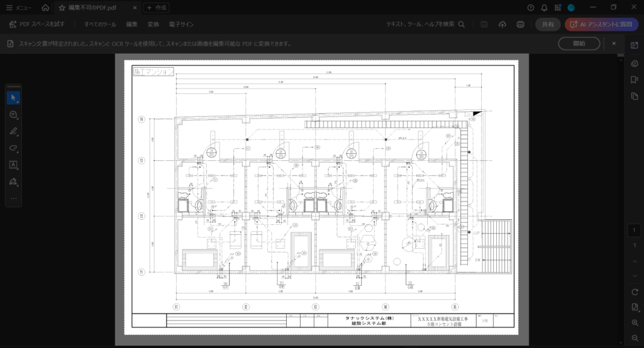Open the comments panel icon on right rail
This screenshot has width=644, height=348.
pos(635,63)
